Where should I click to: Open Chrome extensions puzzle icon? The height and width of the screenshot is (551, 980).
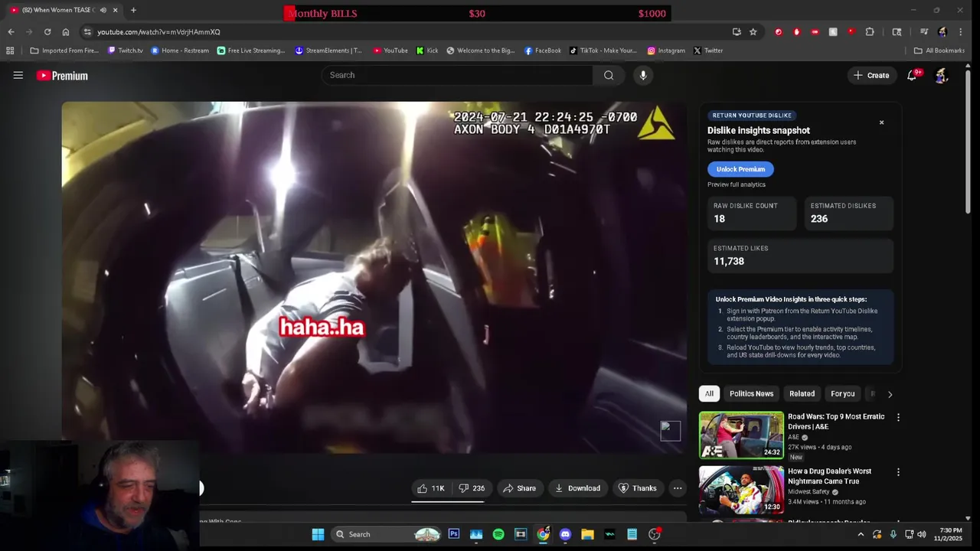(x=870, y=32)
